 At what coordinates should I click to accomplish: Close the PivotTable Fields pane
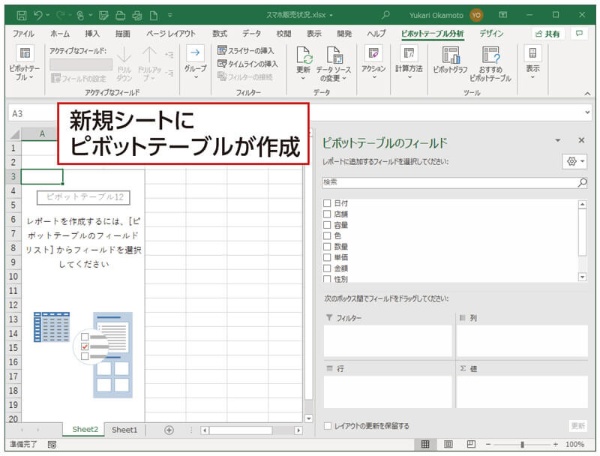pyautogui.click(x=581, y=141)
